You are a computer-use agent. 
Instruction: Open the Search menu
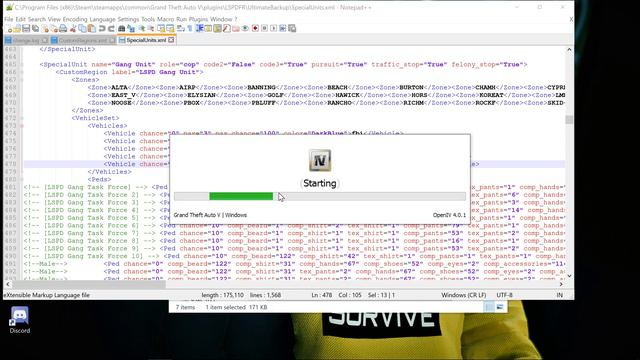coord(37,19)
